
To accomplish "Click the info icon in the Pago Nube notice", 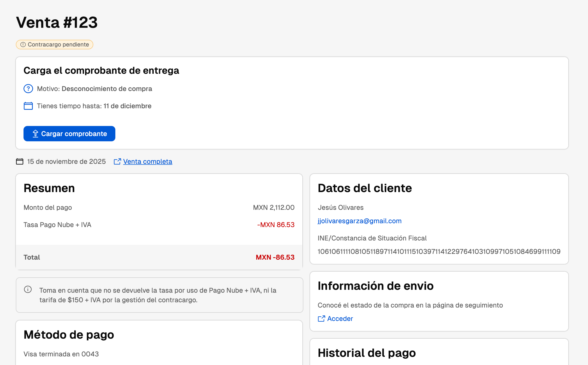I will point(28,290).
